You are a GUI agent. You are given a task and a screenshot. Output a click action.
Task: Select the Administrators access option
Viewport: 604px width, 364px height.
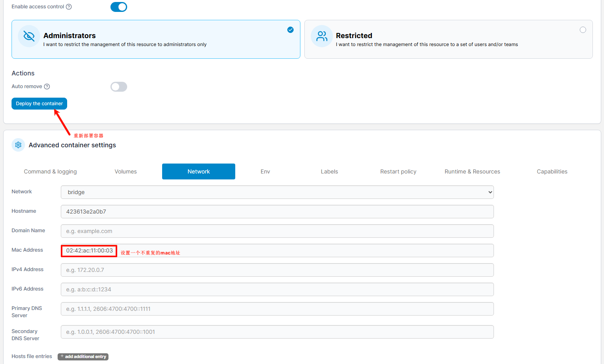click(290, 30)
